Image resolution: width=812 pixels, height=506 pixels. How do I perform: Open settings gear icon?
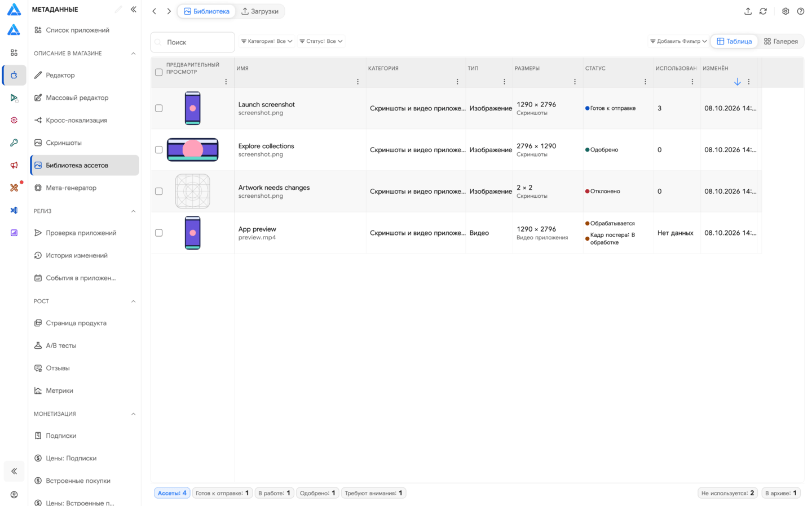[x=785, y=11]
